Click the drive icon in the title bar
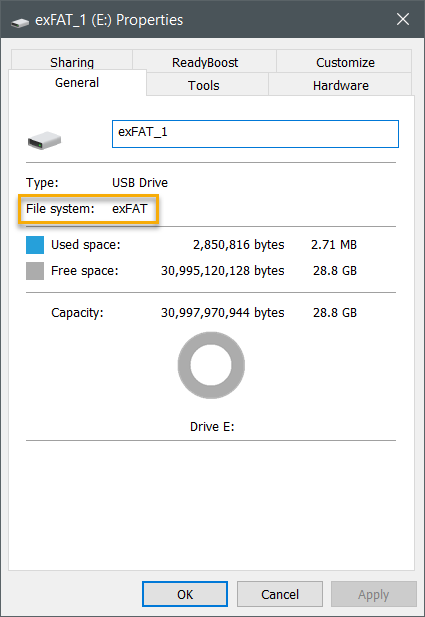The height and width of the screenshot is (617, 425). tap(20, 22)
